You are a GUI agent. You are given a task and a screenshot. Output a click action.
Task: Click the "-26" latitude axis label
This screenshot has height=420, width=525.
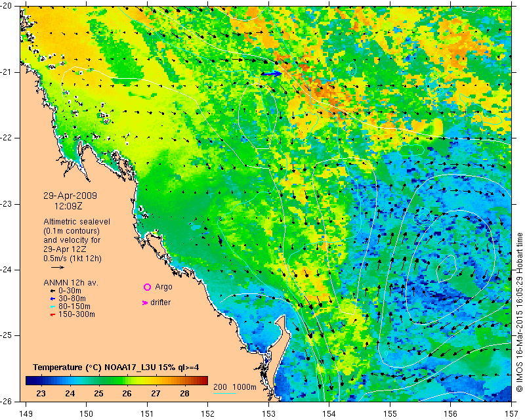click(x=7, y=401)
